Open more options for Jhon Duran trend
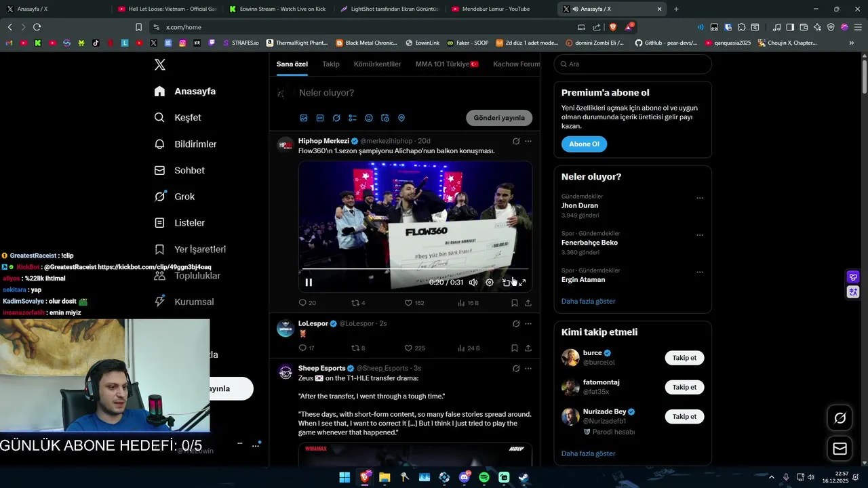Screen dimensions: 868x488 pyautogui.click(x=700, y=199)
